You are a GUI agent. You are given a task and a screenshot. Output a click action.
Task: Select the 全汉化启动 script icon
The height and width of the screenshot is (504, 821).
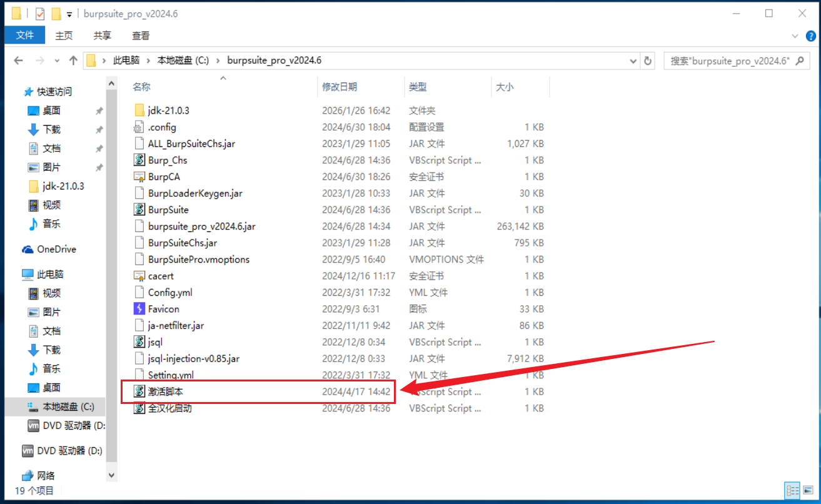tap(139, 408)
